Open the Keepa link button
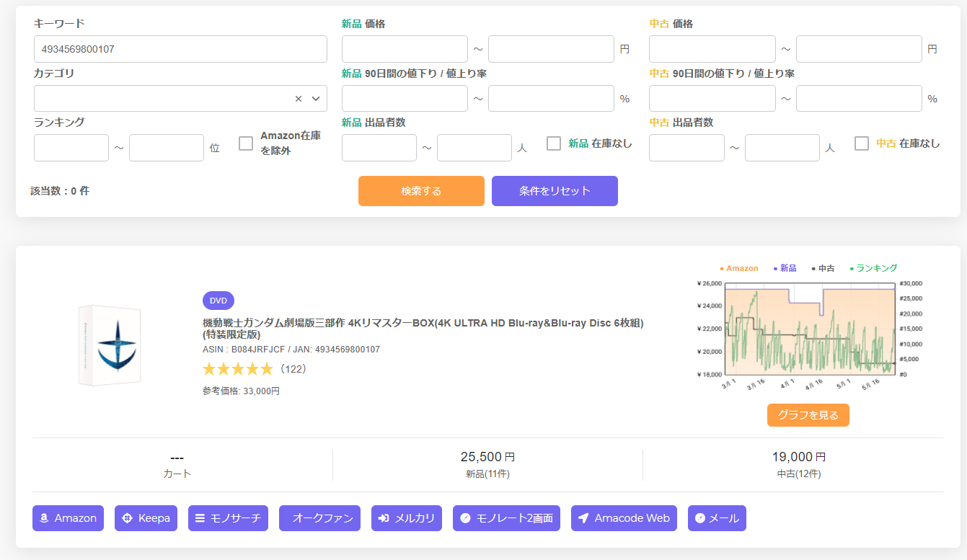 tap(146, 518)
